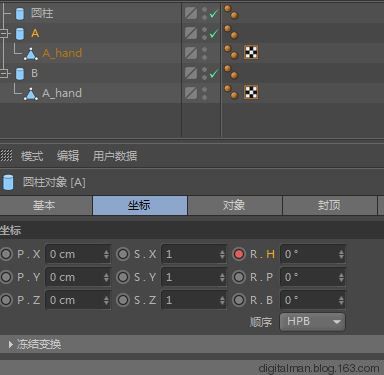The image size is (384, 375).
Task: Select the object named B
Action: pos(34,73)
